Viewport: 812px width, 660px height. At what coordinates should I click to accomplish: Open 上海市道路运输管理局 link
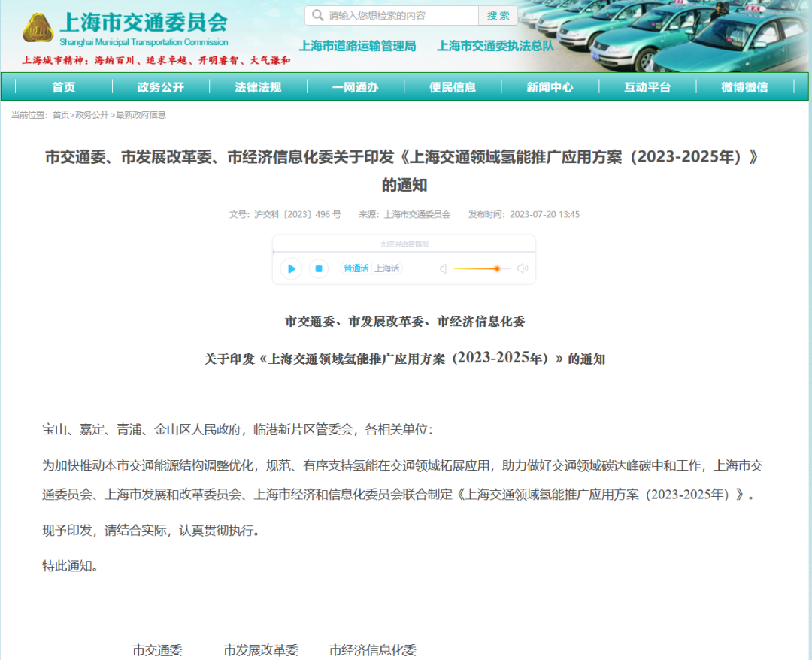coord(357,46)
